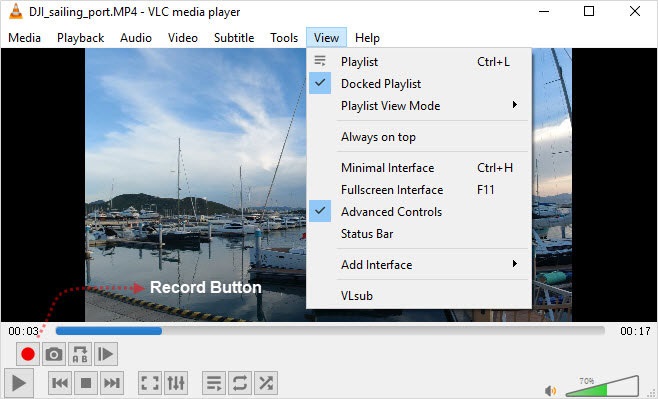Viewport: 658px width, 399px height.
Task: Click the playlist icon beside Playlist entry
Action: click(320, 61)
